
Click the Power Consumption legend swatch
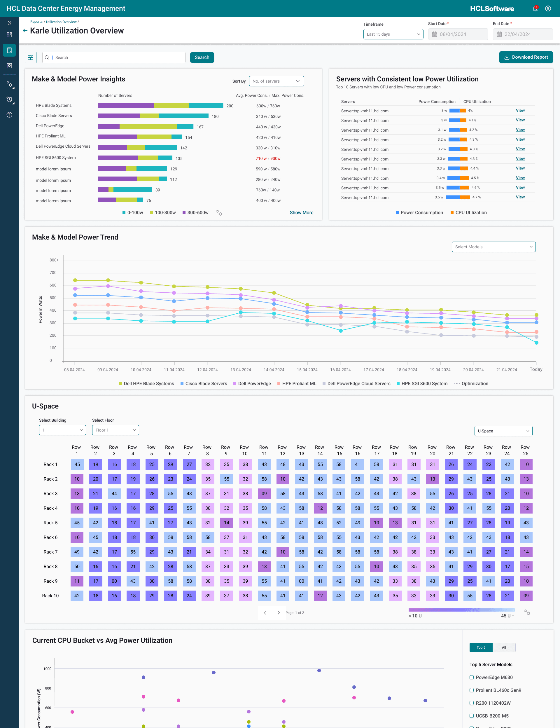click(x=397, y=213)
